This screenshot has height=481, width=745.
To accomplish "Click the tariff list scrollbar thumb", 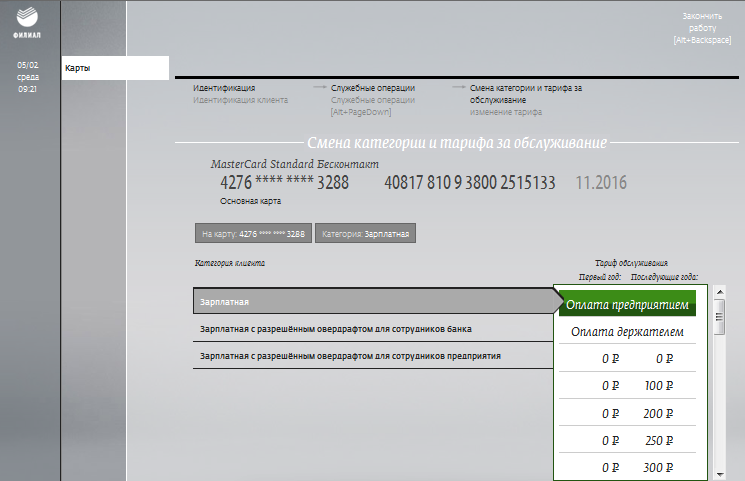I will point(720,317).
